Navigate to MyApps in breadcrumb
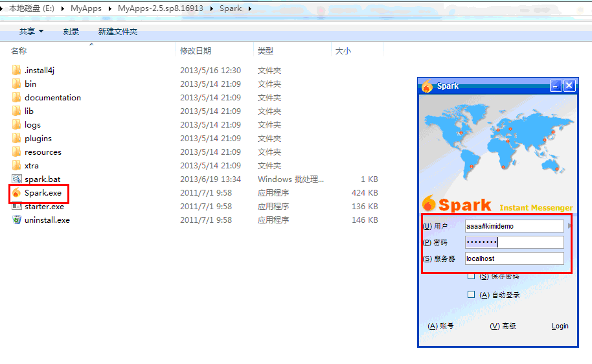Image resolution: width=592 pixels, height=364 pixels. coord(86,8)
